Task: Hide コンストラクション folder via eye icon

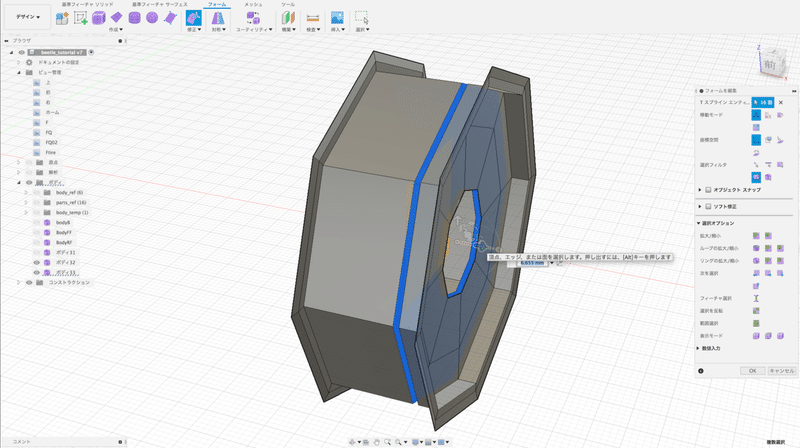Action: tap(29, 282)
